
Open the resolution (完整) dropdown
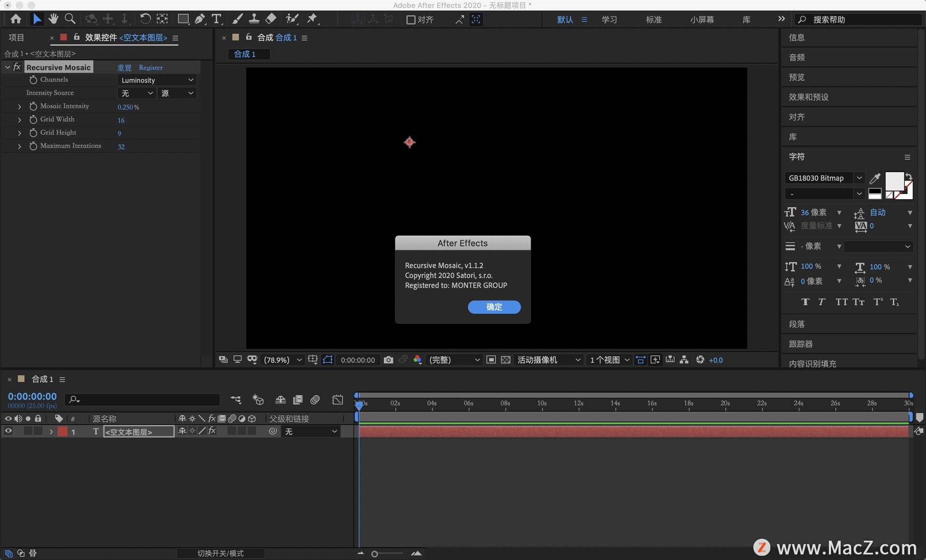(454, 360)
